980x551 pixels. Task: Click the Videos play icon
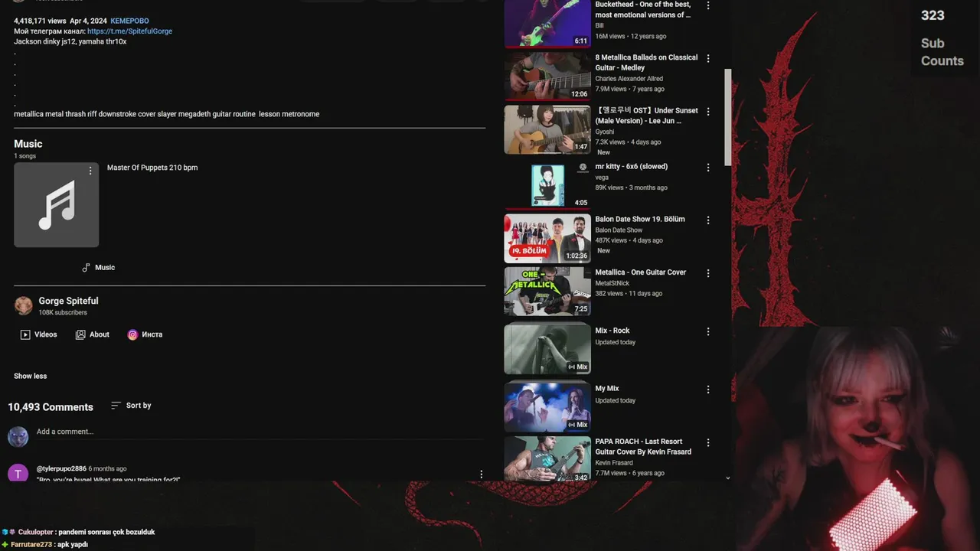tap(25, 334)
